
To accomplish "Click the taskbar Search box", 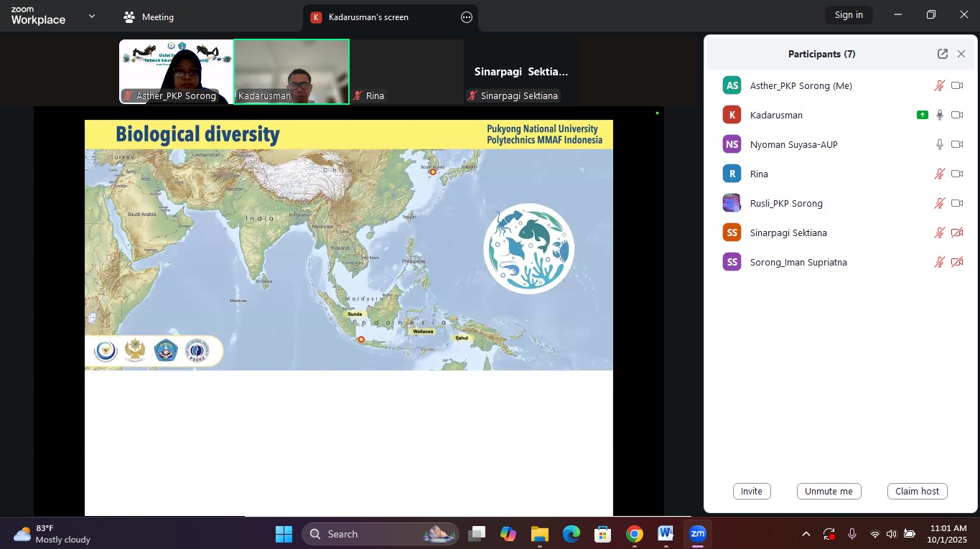I will tap(380, 534).
